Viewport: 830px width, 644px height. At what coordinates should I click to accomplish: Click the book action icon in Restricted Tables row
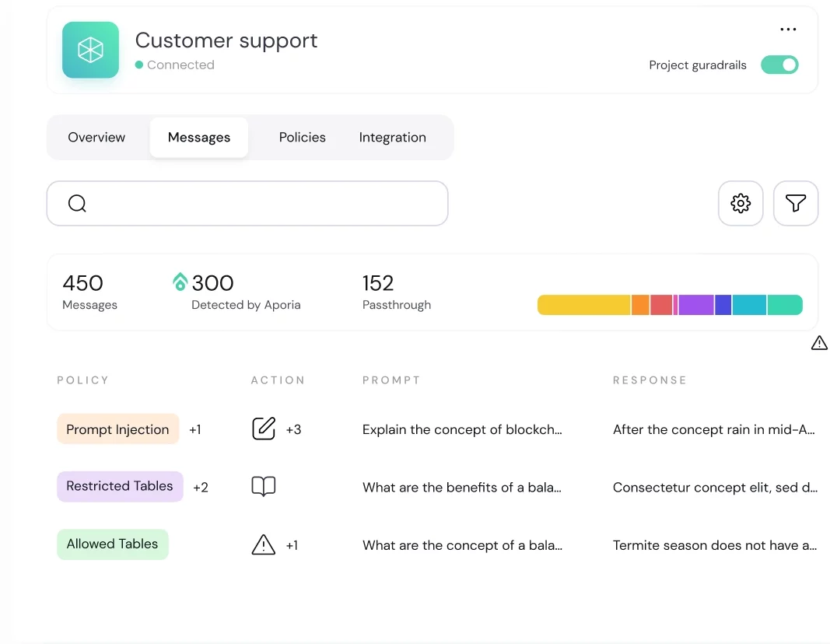tap(264, 486)
